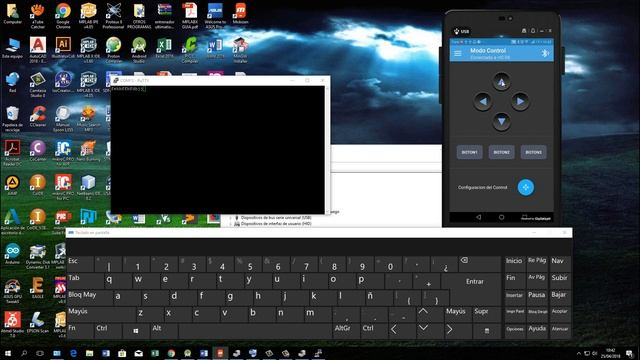Open Google Chrome desktop shortcut
The image size is (640, 360).
(63, 16)
